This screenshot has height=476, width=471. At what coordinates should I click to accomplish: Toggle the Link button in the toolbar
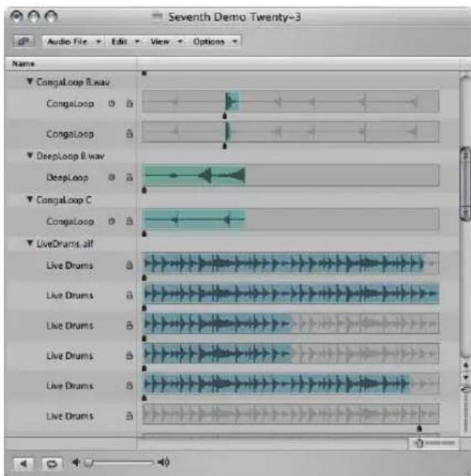point(24,41)
